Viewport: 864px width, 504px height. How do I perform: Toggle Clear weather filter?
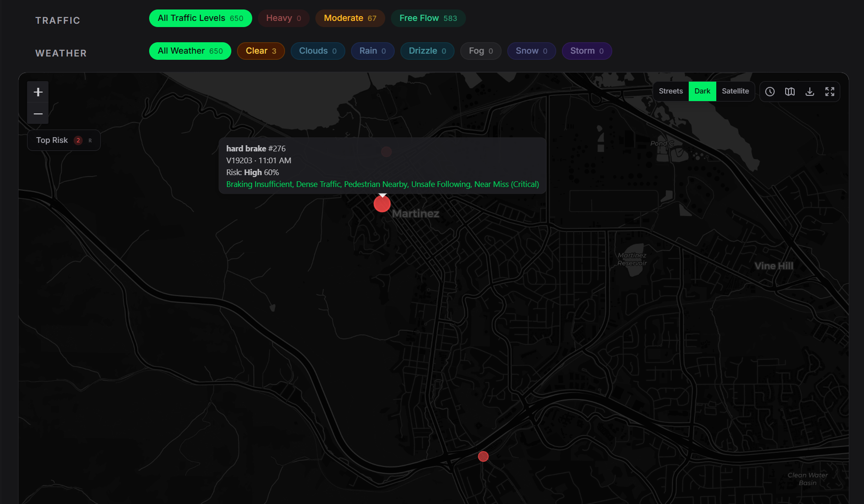[261, 51]
